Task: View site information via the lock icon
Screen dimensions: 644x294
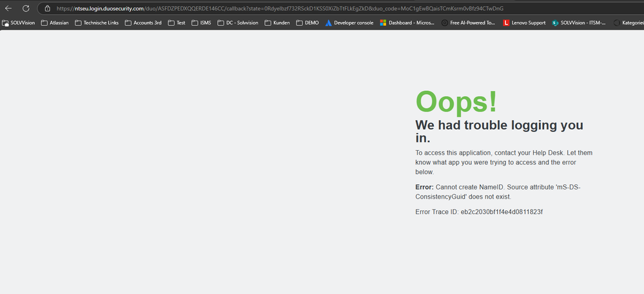Action: [48, 8]
